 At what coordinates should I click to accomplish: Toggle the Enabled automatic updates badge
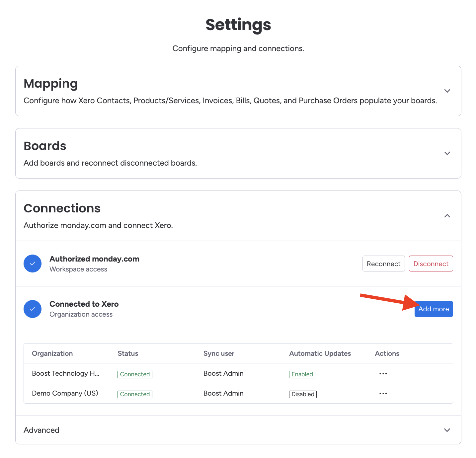click(302, 374)
